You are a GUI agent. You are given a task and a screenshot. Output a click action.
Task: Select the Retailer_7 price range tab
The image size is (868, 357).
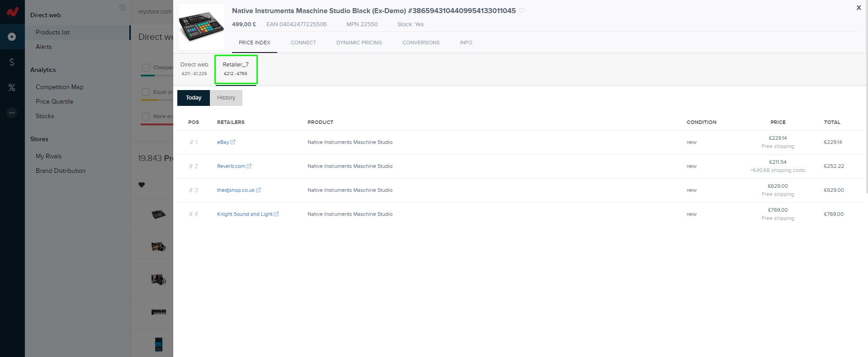coord(236,69)
